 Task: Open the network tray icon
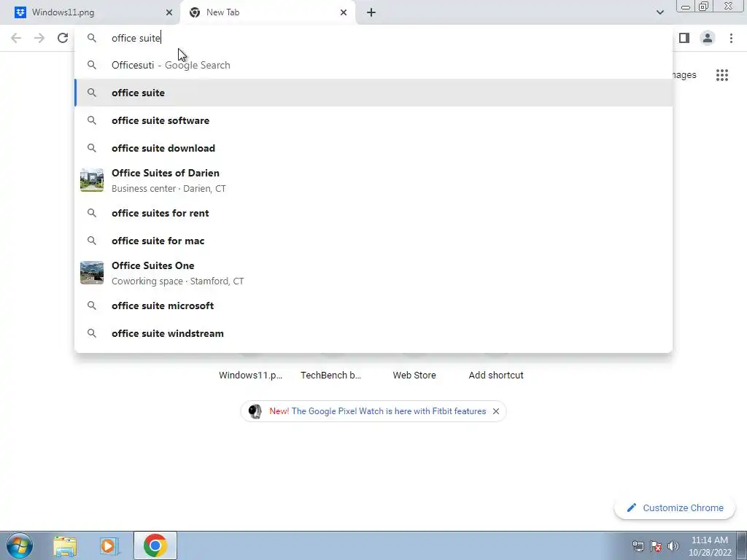pyautogui.click(x=638, y=546)
